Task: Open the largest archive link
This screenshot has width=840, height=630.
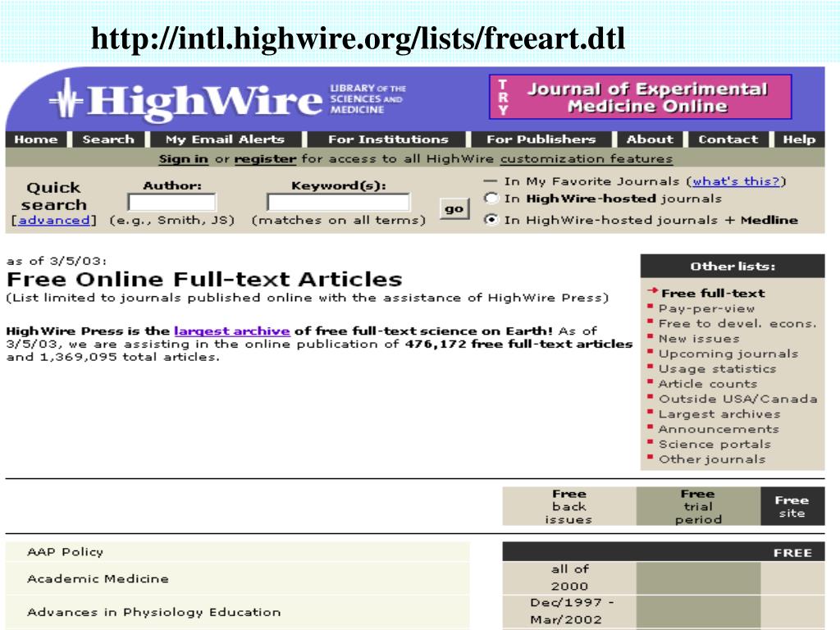Action: click(x=232, y=331)
